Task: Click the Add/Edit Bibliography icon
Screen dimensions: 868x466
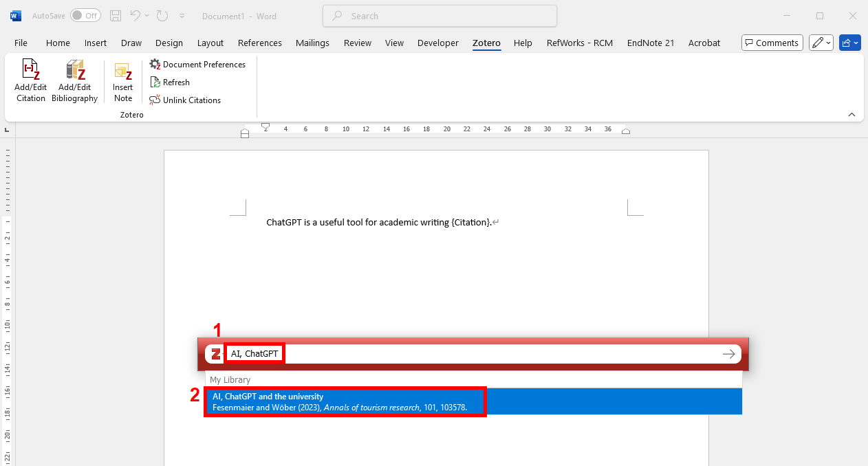Action: 75,71
